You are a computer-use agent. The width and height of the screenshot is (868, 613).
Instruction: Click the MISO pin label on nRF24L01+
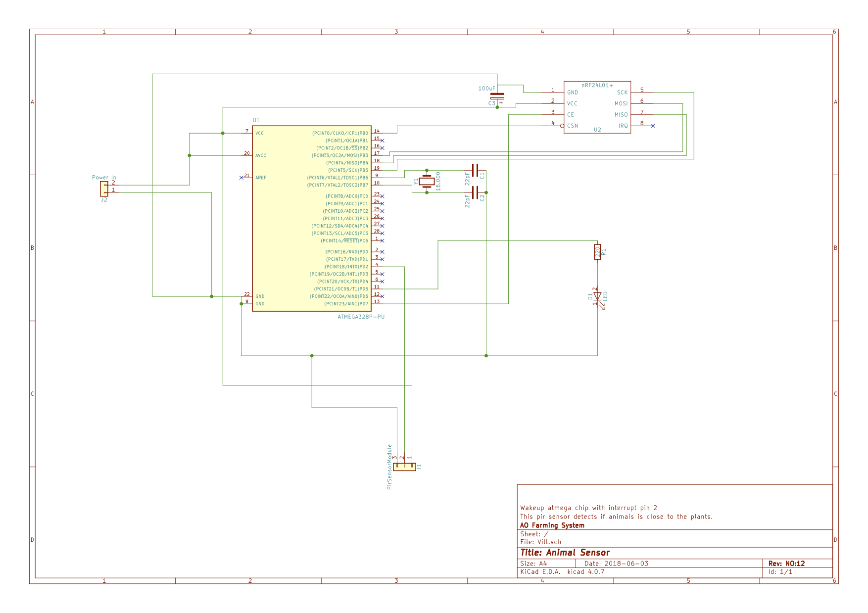621,115
